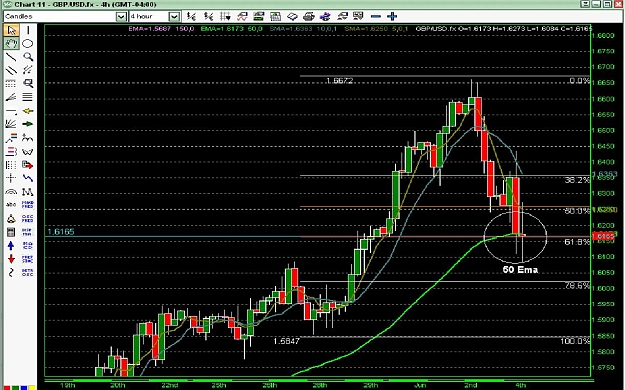Click the red wave indicator icon
This screenshot has width=625, height=390.
click(242, 16)
